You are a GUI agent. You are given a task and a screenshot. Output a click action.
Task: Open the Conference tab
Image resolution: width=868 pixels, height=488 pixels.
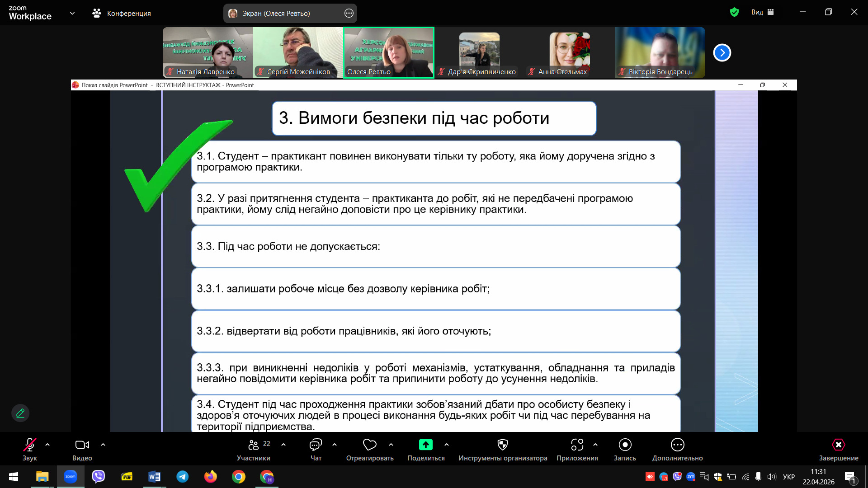click(122, 13)
